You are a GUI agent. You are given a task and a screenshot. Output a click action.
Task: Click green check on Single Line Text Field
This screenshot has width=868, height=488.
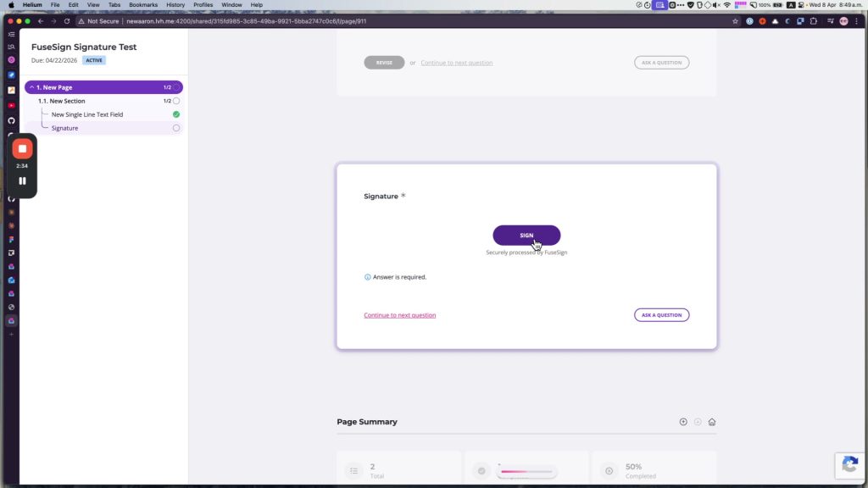point(176,114)
